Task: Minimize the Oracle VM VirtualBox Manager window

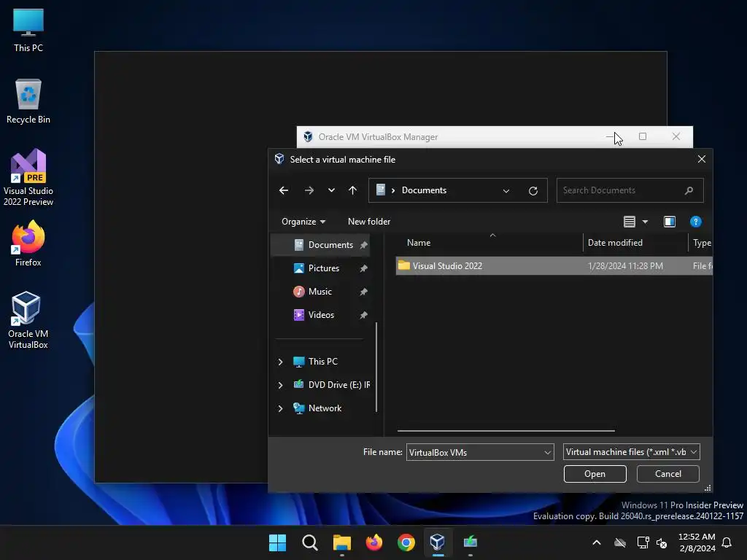Action: pos(610,136)
